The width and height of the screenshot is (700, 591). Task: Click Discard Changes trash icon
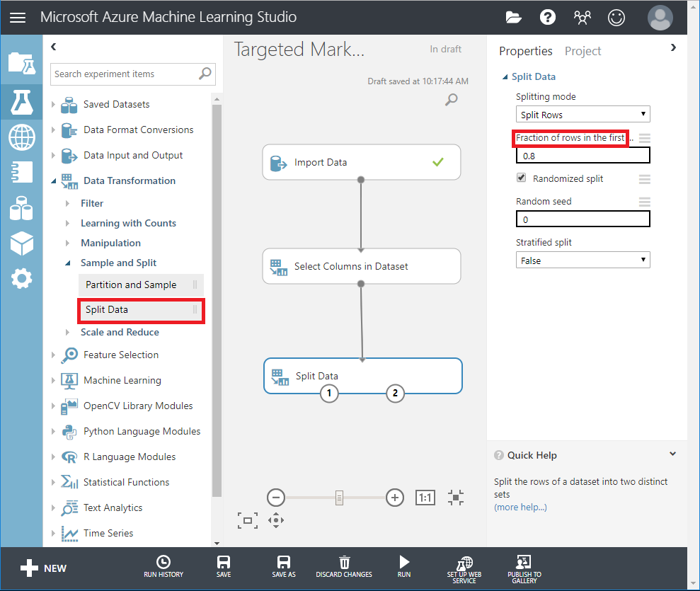point(344,562)
